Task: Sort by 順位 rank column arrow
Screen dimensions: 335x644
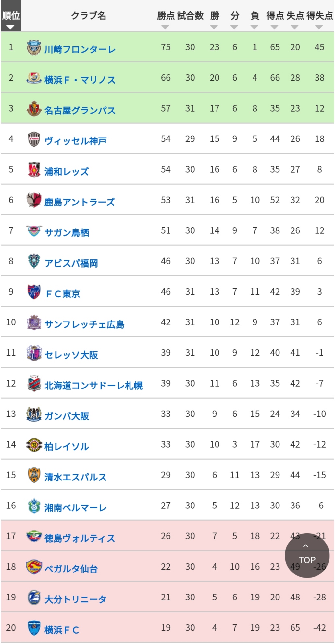Action: (x=11, y=27)
